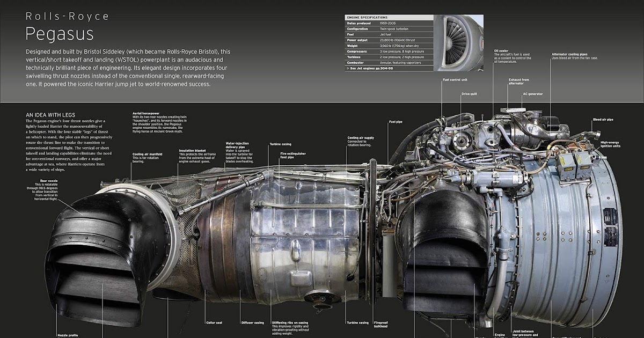Open the Combuster specification row

pyautogui.click(x=356, y=62)
